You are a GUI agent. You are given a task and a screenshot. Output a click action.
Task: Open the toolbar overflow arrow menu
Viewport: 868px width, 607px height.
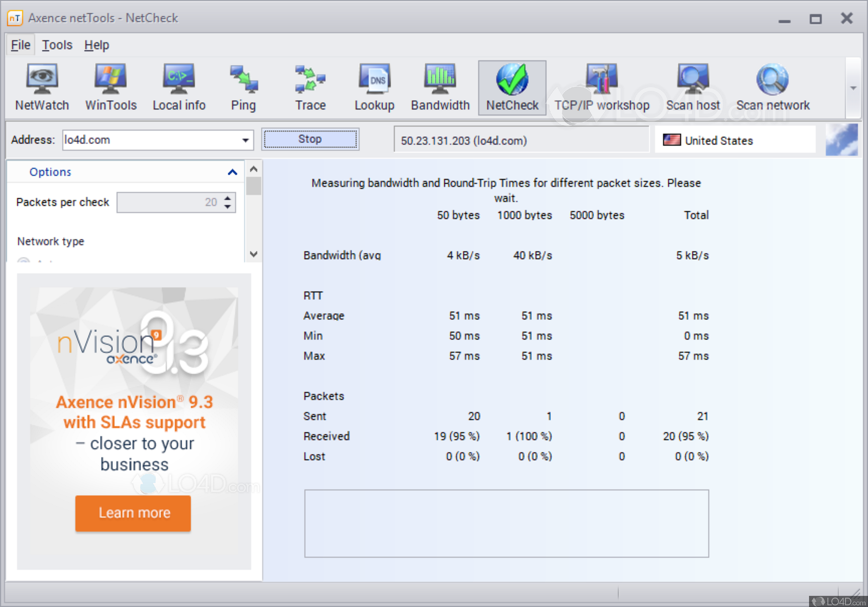click(853, 88)
